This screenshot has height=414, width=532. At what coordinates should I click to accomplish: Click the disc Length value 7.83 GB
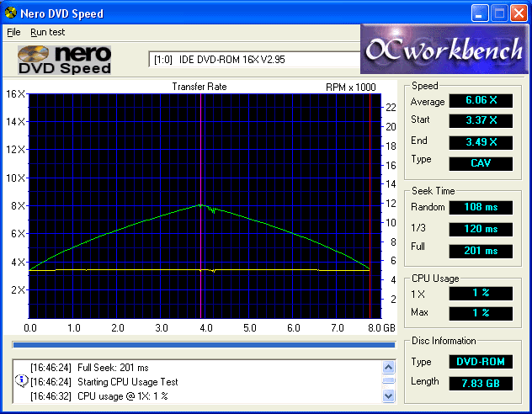481,384
